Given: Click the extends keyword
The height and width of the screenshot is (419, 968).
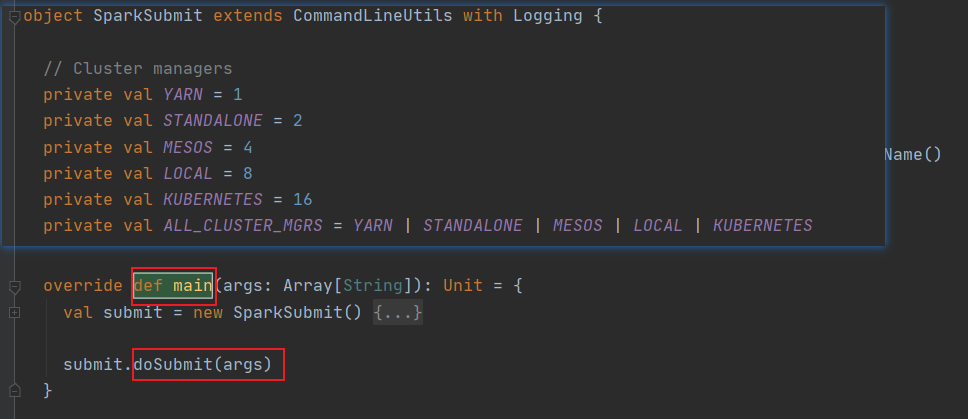Looking at the screenshot, I should coord(248,16).
